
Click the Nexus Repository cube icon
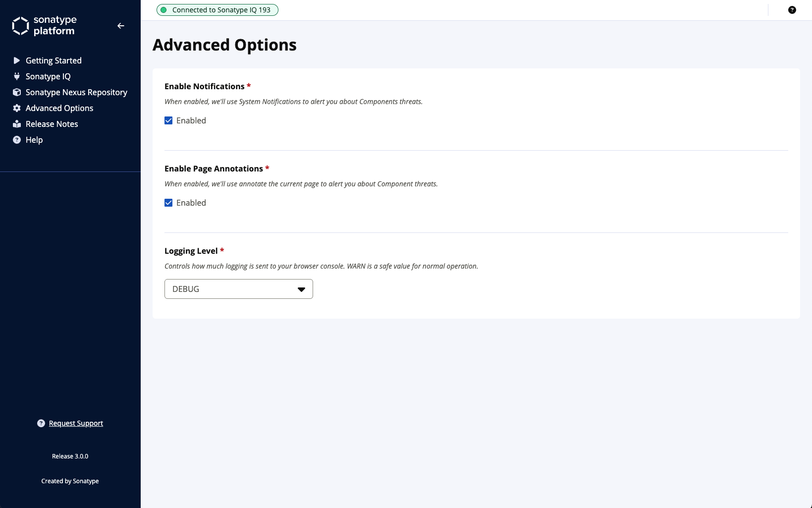[16, 92]
